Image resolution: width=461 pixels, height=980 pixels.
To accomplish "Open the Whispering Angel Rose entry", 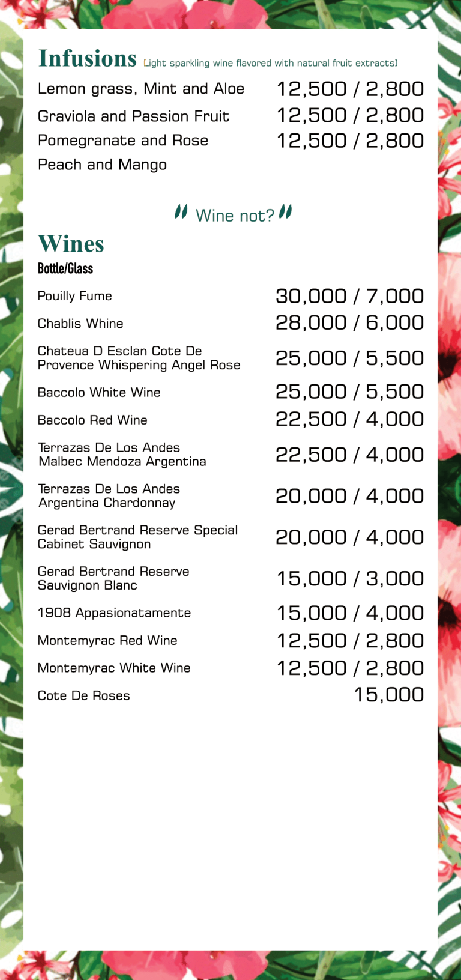I will point(139,358).
